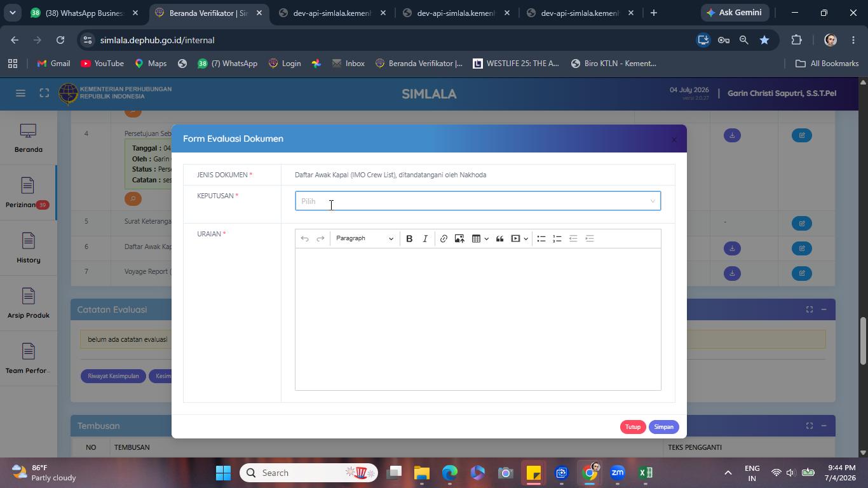Open the Keputusan dropdown
Screen dimensions: 868x488
[478, 201]
